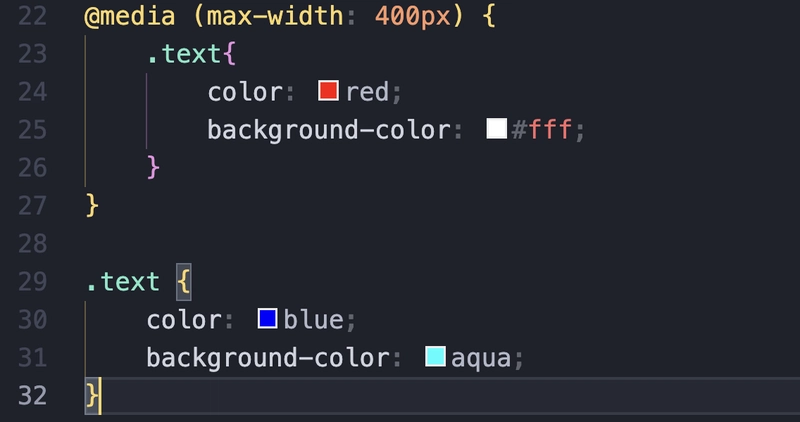This screenshot has width=800, height=422.
Task: Open the red color swatch picker
Action: point(328,91)
